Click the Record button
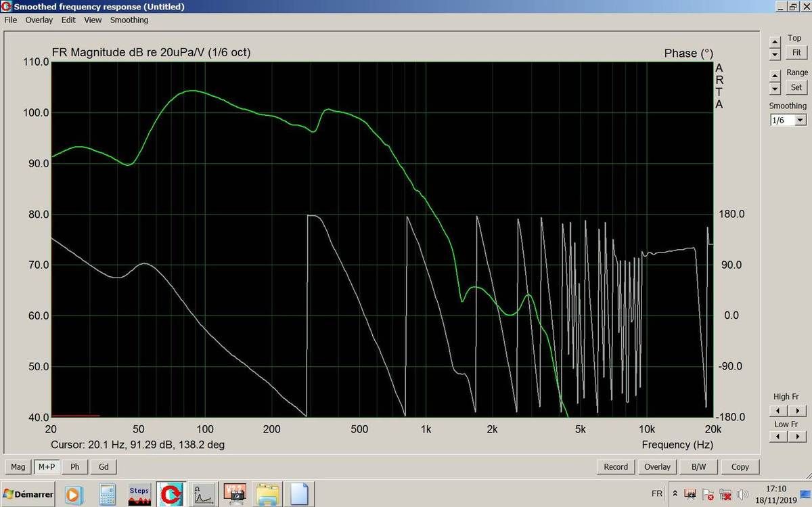 click(616, 466)
